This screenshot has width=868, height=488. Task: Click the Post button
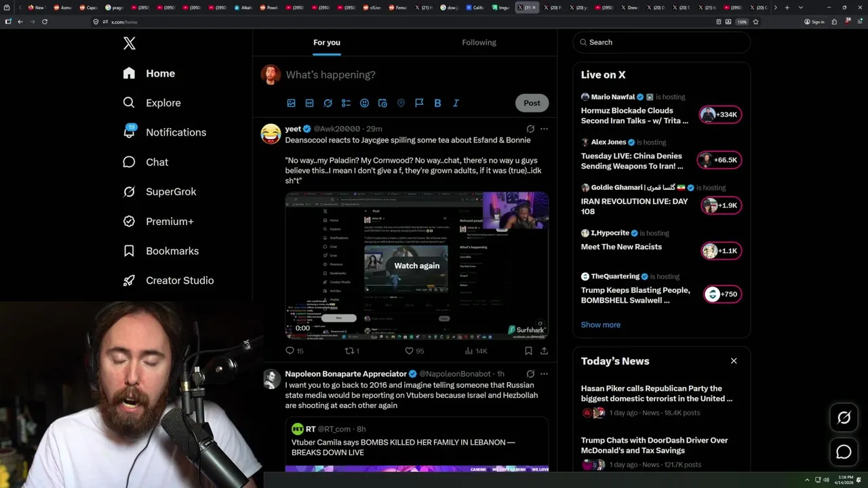532,103
